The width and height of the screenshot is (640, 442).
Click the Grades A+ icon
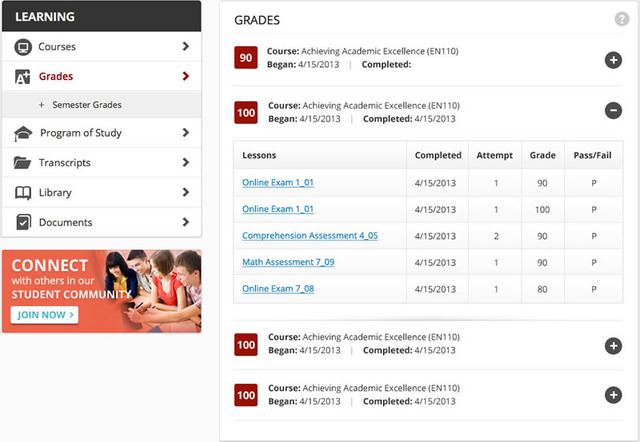click(x=22, y=76)
